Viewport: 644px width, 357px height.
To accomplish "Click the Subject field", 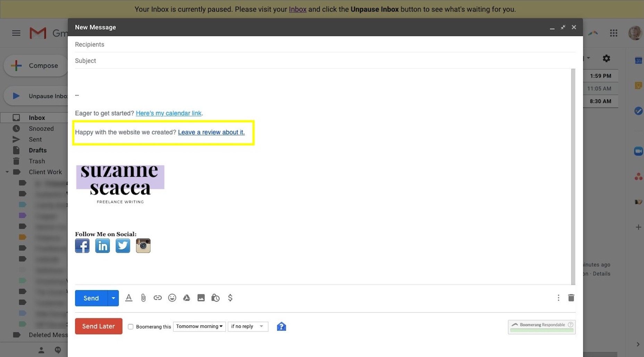I will pyautogui.click(x=325, y=60).
